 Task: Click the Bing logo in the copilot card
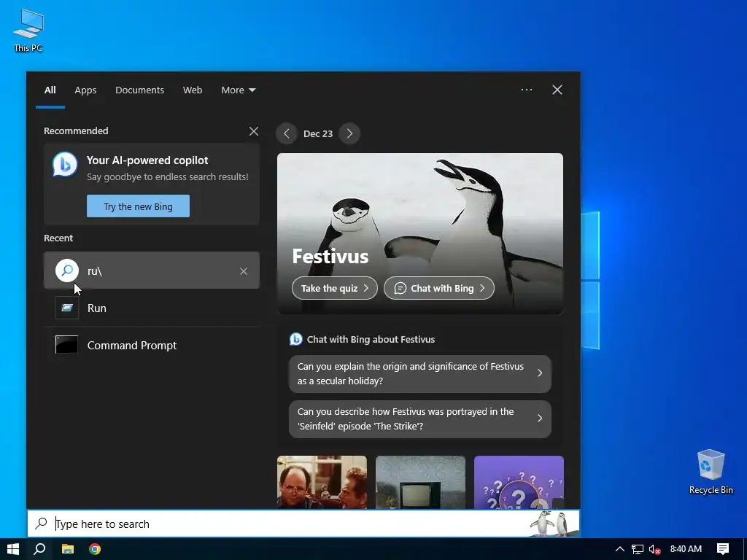pos(65,165)
